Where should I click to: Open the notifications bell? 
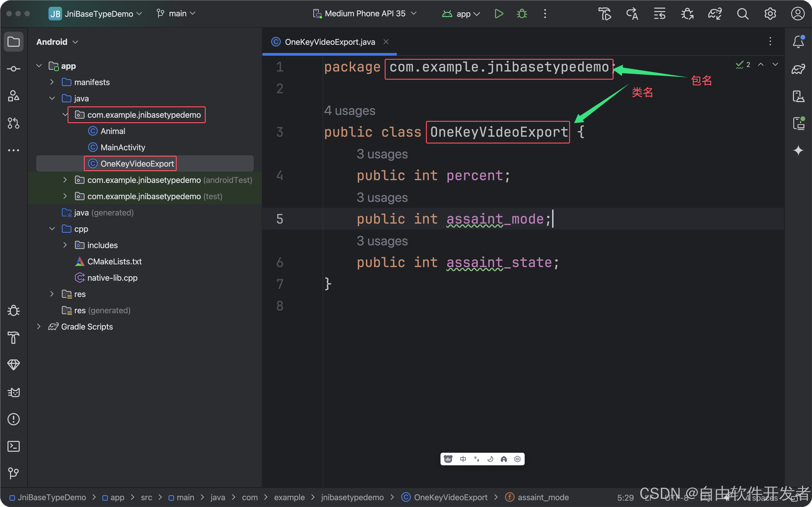tap(798, 41)
